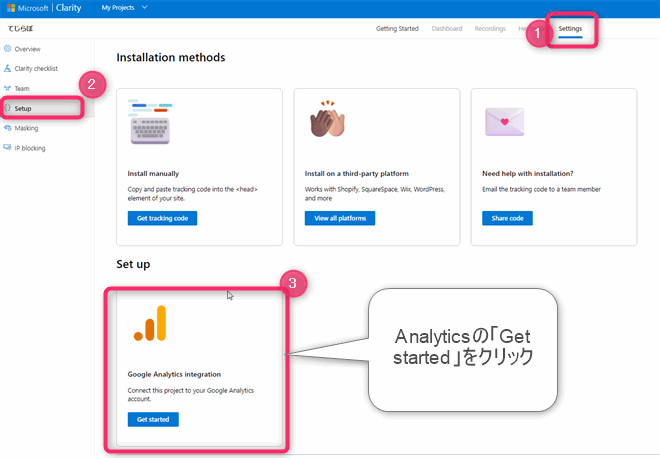The width and height of the screenshot is (660, 458).
Task: Click the Google Analytics logo
Action: [x=150, y=323]
